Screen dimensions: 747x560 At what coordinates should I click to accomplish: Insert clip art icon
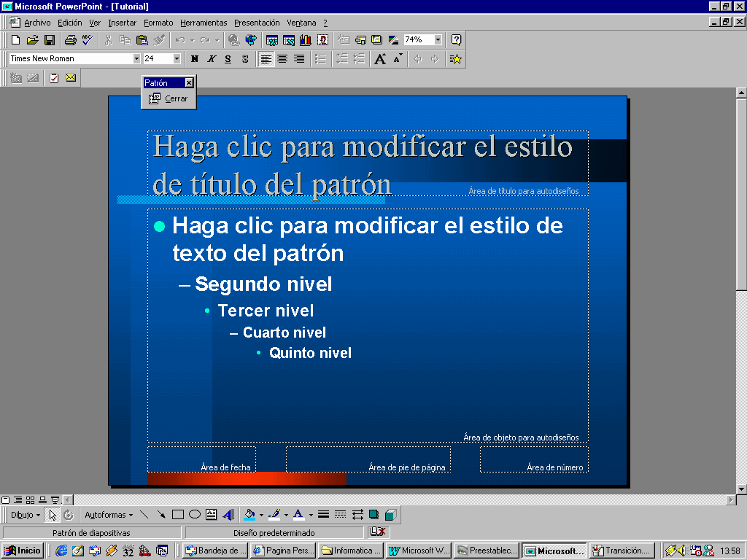322,40
